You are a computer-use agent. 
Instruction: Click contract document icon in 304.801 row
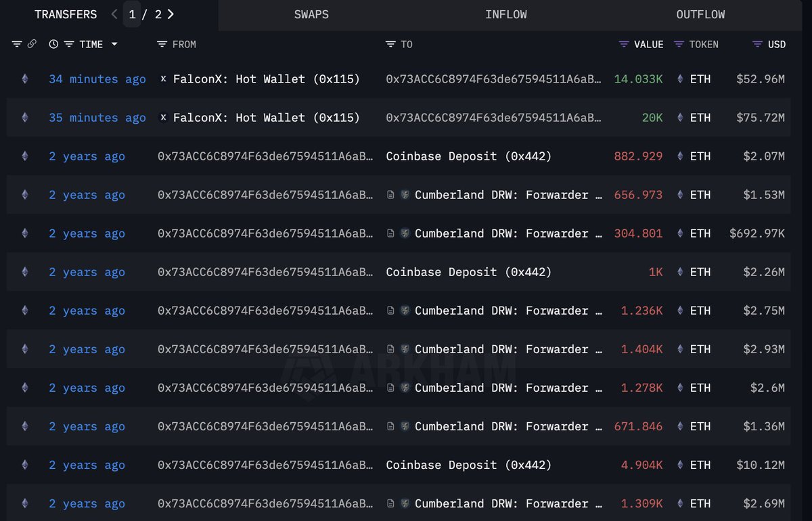click(390, 233)
